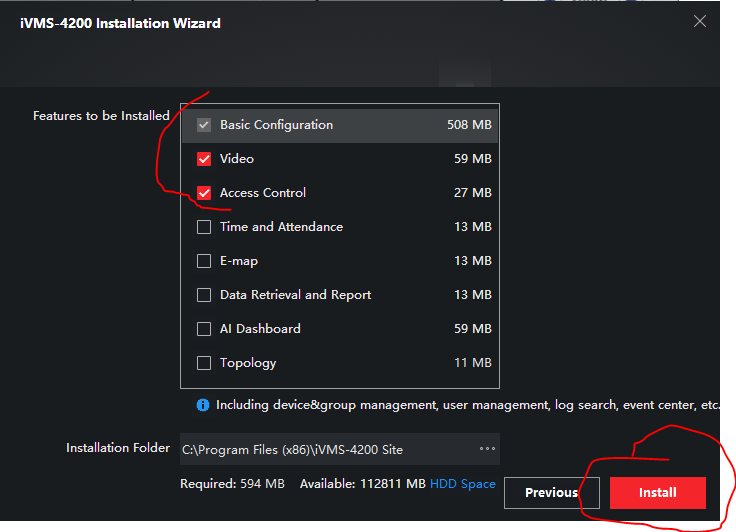Enable the AI Dashboard checkbox

click(204, 329)
